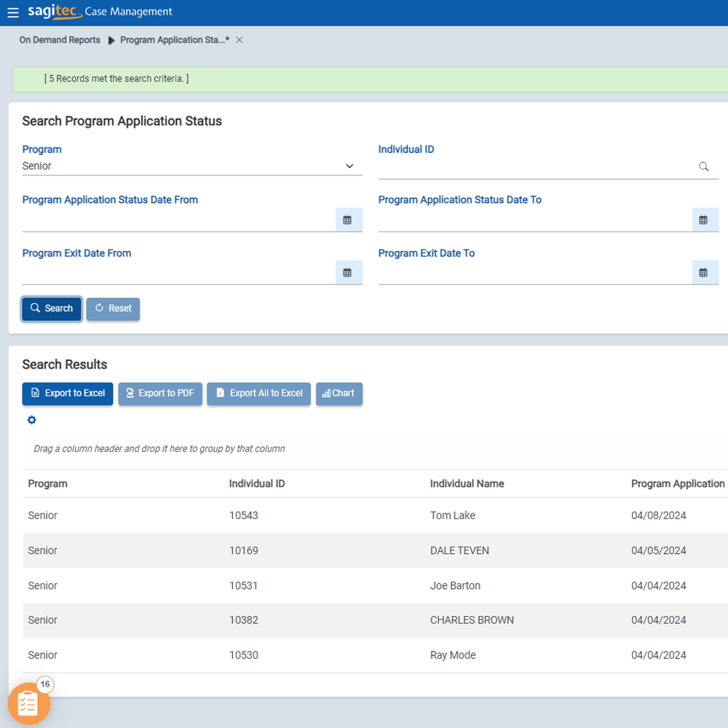Viewport: 728px width, 728px height.
Task: Click the name Tom Lake
Action: coord(453,515)
